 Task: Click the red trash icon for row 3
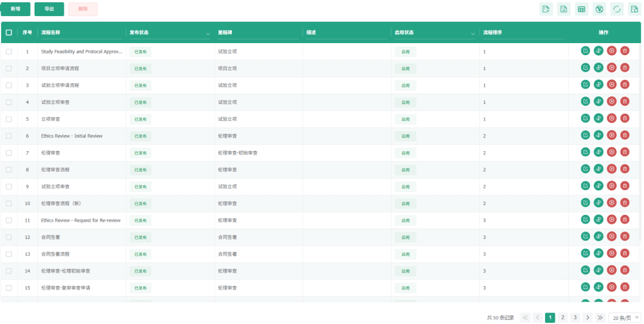pyautogui.click(x=624, y=85)
